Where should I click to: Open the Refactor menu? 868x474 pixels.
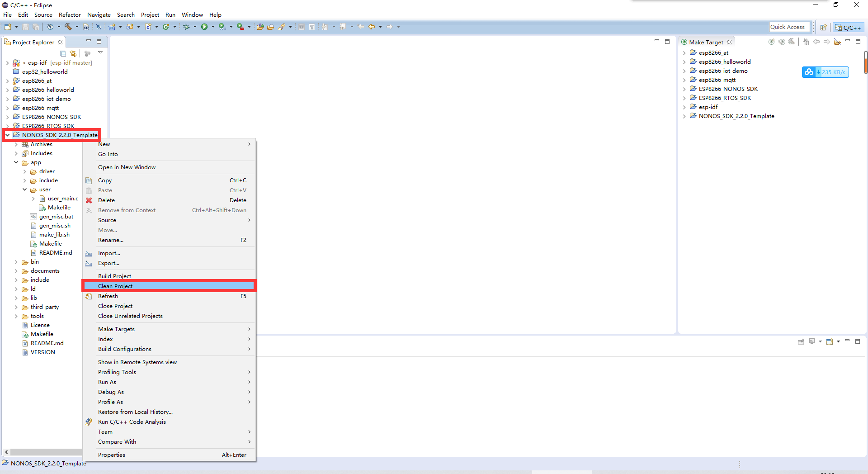(70, 14)
